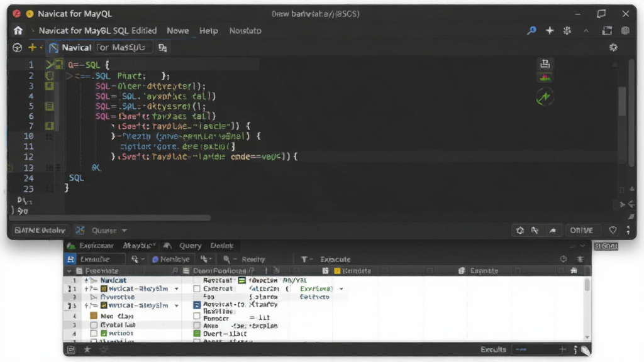
Task: Click the share arrow icon in status bar
Action: (x=552, y=230)
